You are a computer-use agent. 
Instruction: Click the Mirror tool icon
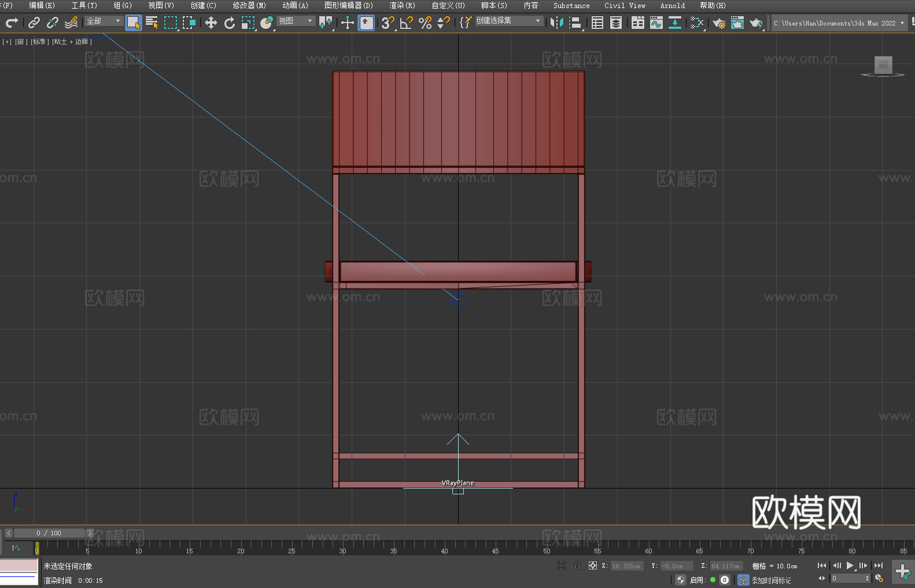pyautogui.click(x=557, y=23)
